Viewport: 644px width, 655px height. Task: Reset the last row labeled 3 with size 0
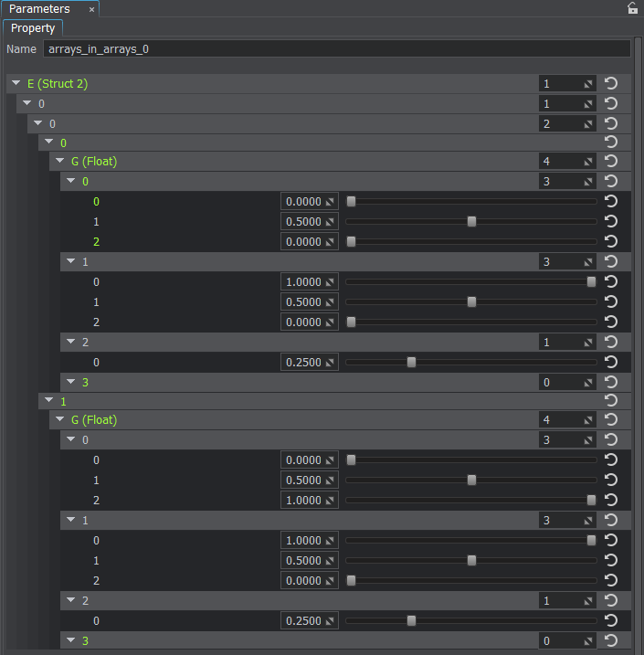[x=611, y=640]
